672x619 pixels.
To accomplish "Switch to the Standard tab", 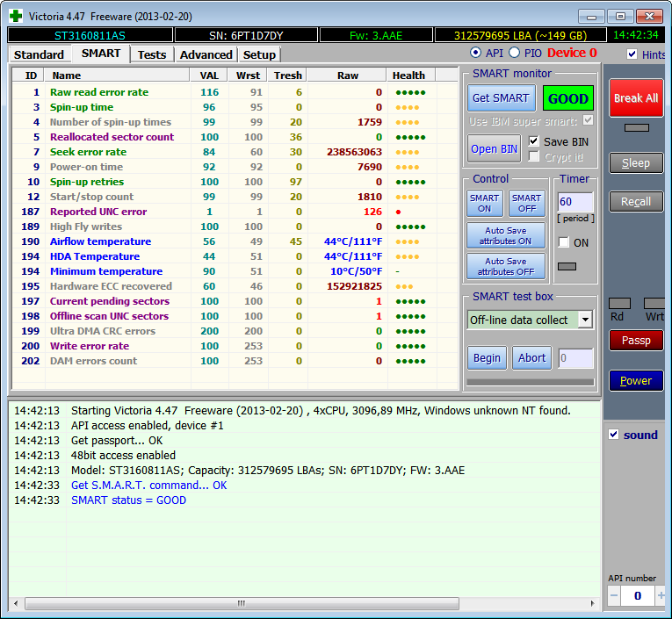I will click(x=39, y=54).
